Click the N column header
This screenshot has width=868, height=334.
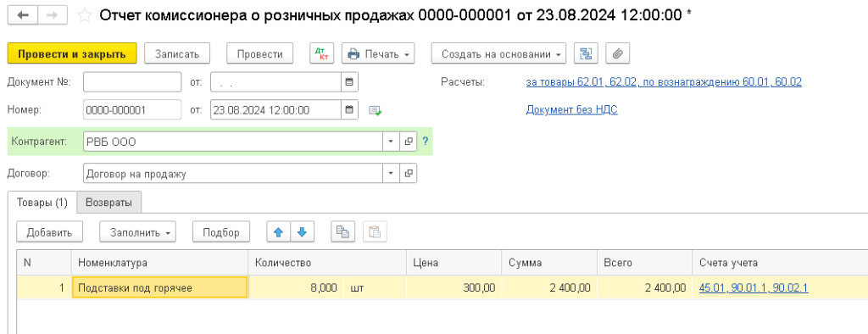coord(44,263)
